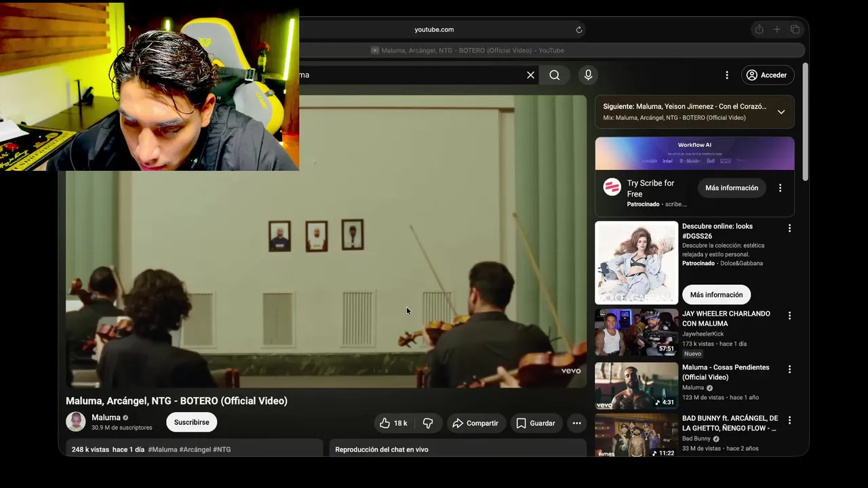Click #NTG hashtag in description
Viewport: 868px width, 488px height.
[222, 449]
